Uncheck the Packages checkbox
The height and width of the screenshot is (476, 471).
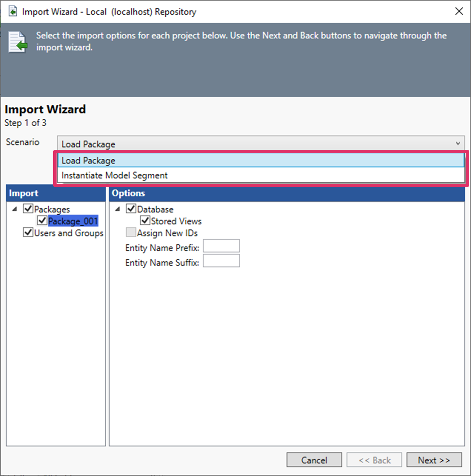click(x=28, y=209)
